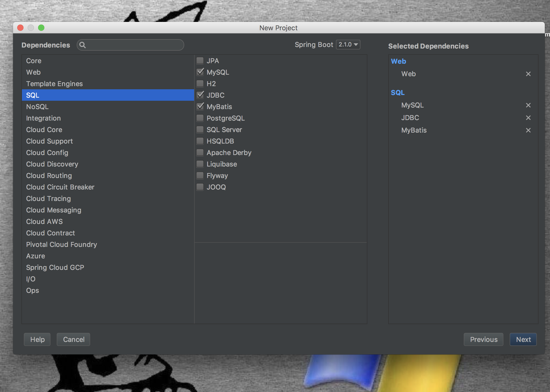Remove Web from selected dependencies
This screenshot has height=392, width=550.
[x=528, y=74]
